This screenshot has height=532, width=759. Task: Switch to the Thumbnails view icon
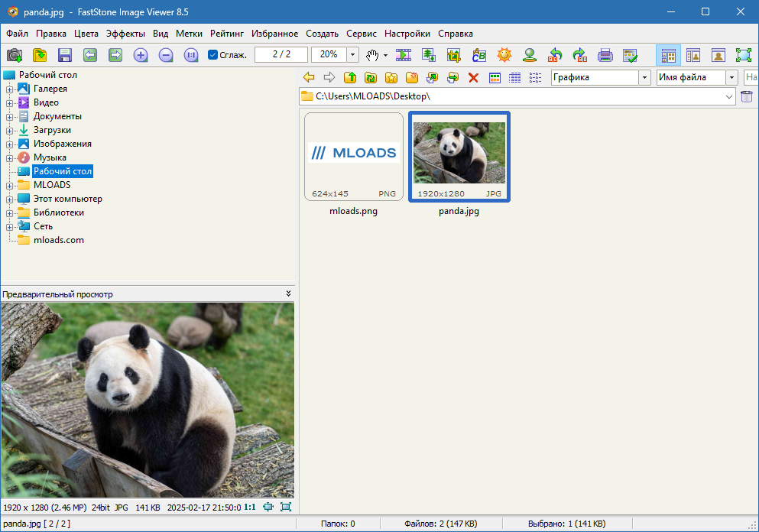[x=495, y=77]
